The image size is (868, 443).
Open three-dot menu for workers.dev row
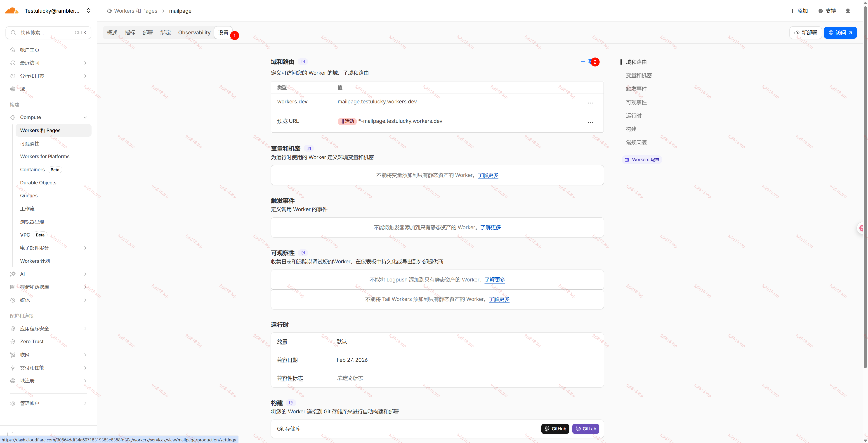590,103
